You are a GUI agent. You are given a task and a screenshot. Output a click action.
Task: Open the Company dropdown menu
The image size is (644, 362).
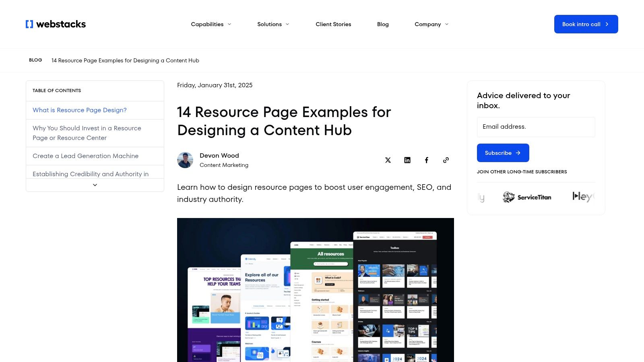coord(431,24)
